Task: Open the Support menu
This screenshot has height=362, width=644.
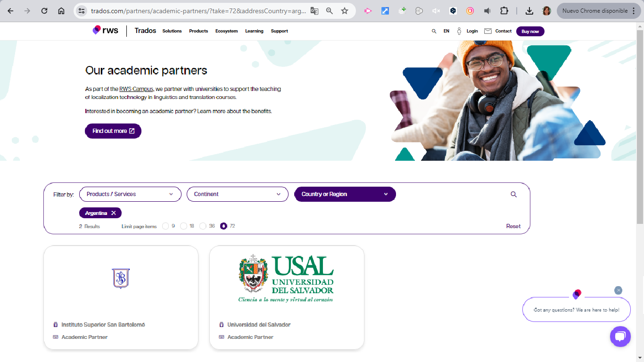Action: pos(280,31)
